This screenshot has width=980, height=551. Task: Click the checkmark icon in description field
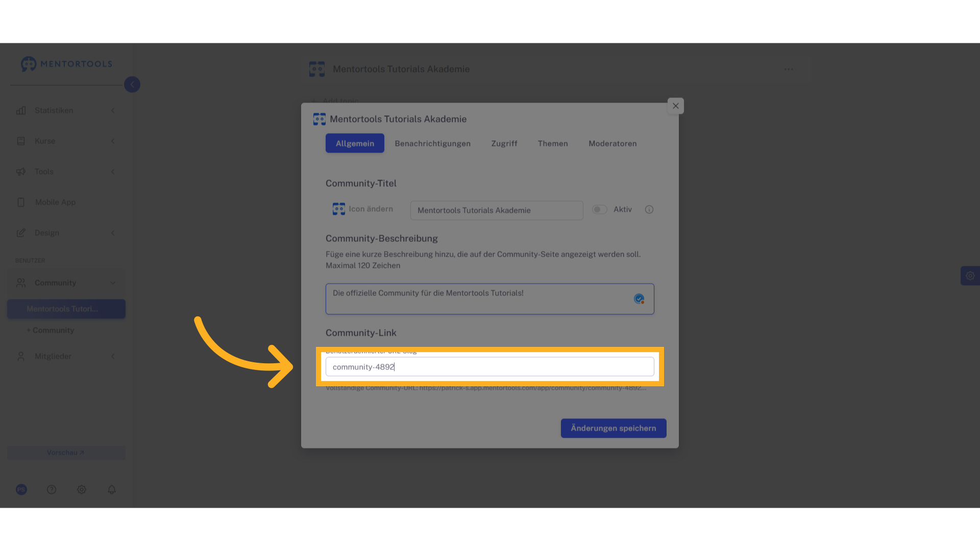pos(639,299)
